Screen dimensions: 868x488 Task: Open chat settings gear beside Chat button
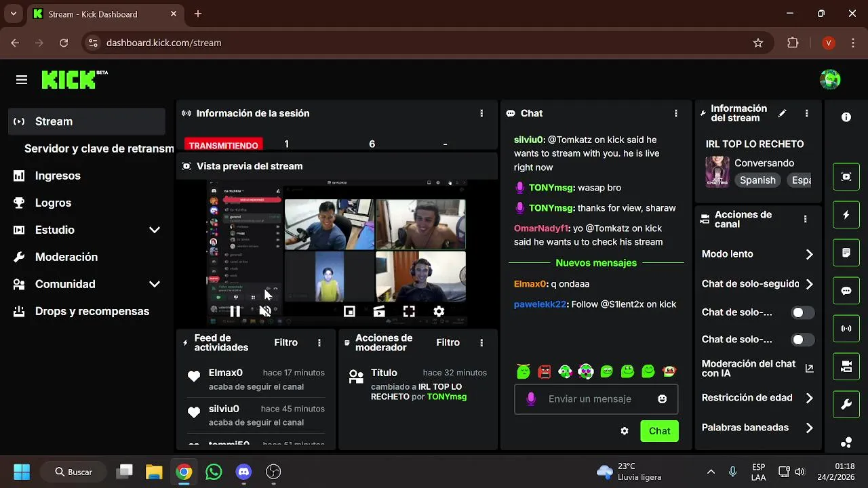pos(625,431)
